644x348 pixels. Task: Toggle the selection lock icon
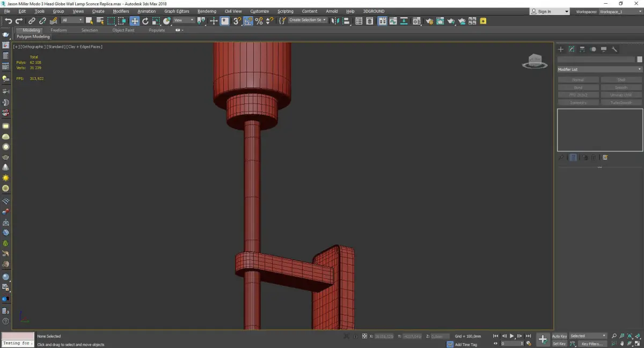tap(355, 336)
